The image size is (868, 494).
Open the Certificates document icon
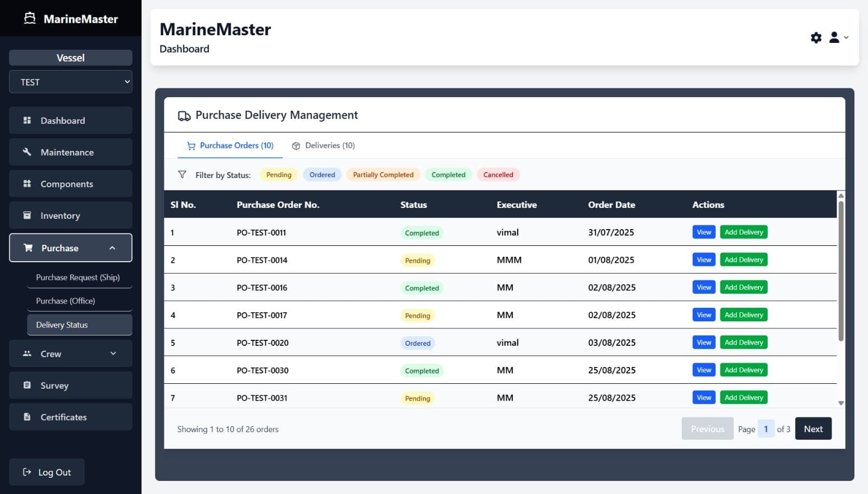27,417
